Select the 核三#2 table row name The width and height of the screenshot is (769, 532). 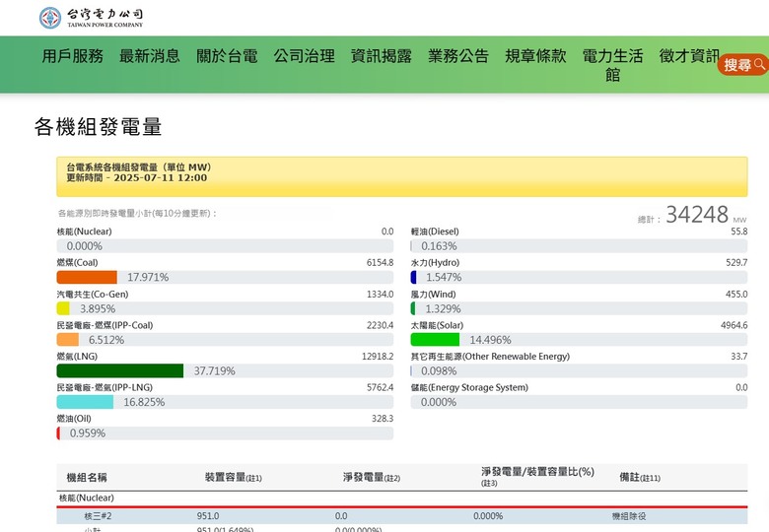(98, 516)
